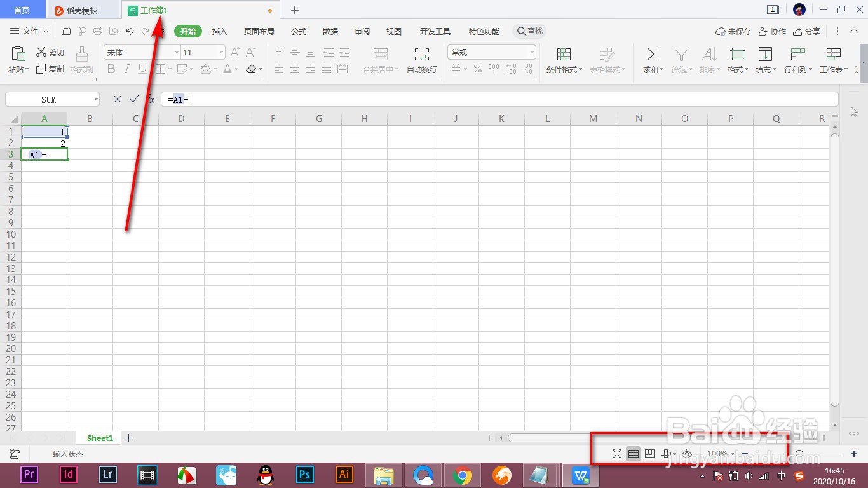Select page break preview in status bar

[649, 454]
